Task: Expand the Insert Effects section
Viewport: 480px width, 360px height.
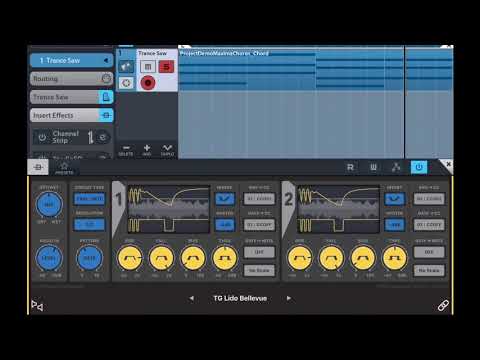Action: point(65,115)
